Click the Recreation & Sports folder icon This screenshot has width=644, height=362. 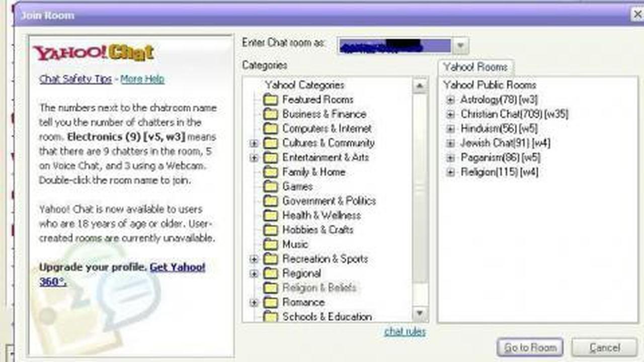click(271, 259)
